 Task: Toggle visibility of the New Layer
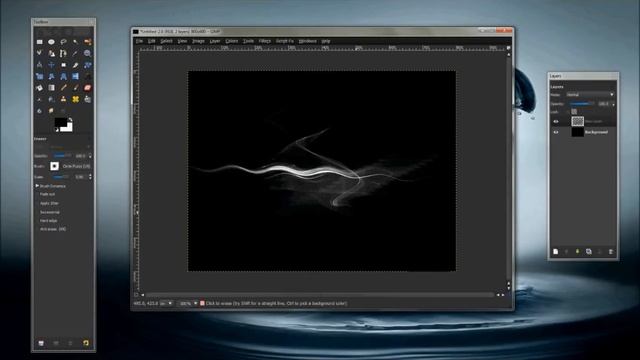(x=556, y=121)
